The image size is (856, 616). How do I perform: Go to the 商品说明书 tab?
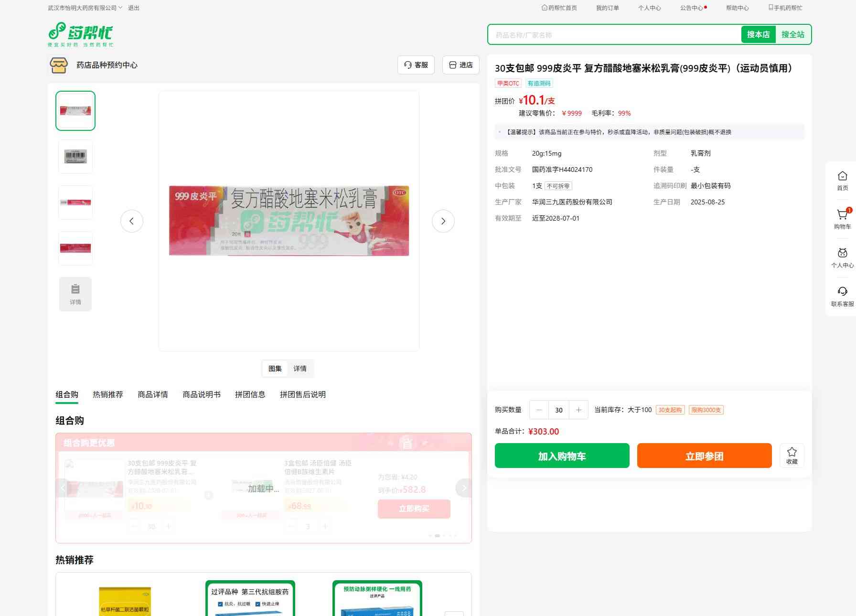click(201, 394)
